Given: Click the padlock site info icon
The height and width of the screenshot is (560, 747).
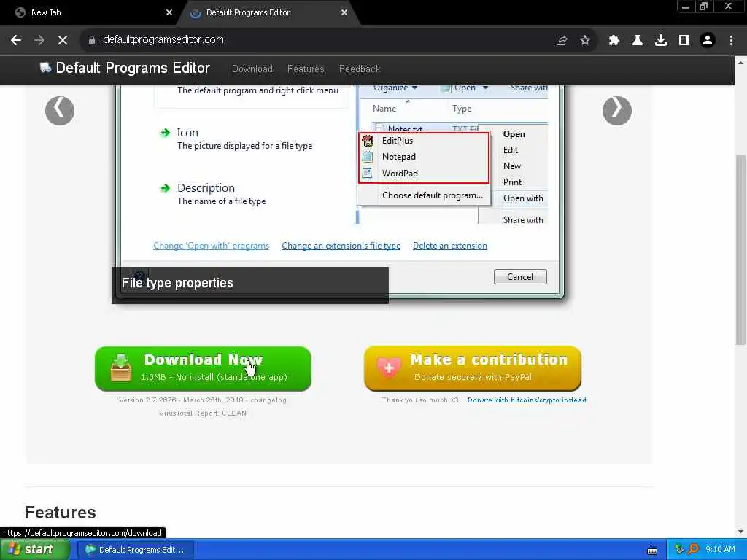Looking at the screenshot, I should [x=91, y=40].
